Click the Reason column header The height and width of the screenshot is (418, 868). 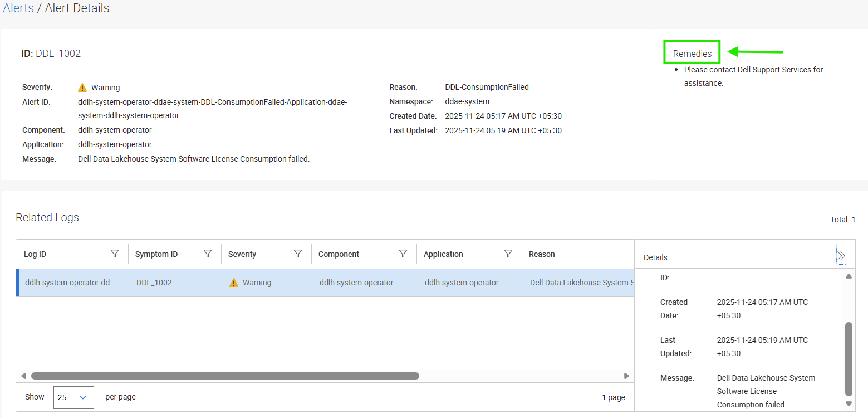click(542, 254)
